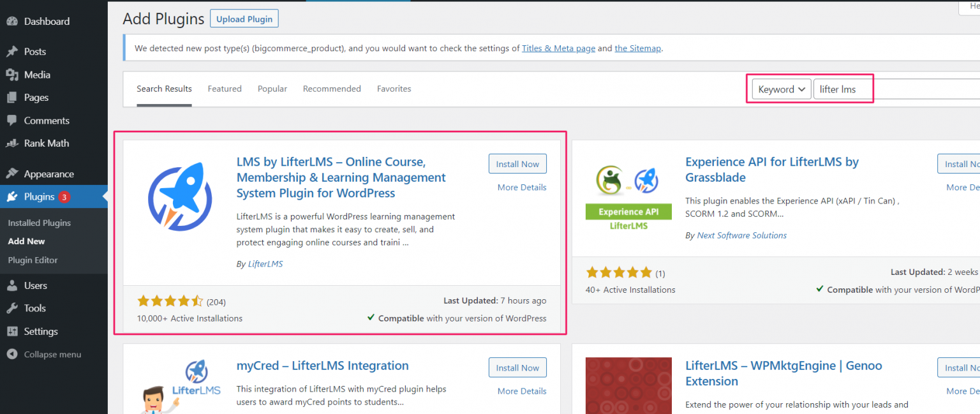Switch to the Featured plugins tab
This screenshot has height=414, width=980.
(x=225, y=89)
